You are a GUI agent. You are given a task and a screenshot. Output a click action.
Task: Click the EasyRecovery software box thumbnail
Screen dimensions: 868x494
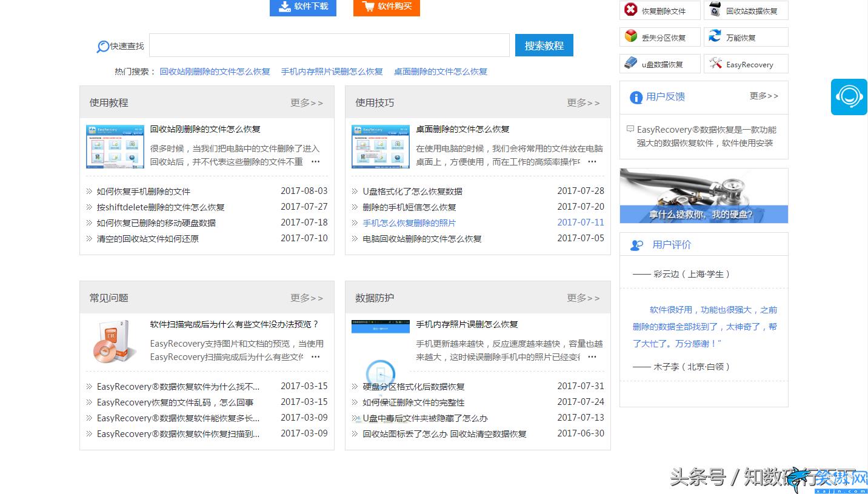tap(115, 341)
